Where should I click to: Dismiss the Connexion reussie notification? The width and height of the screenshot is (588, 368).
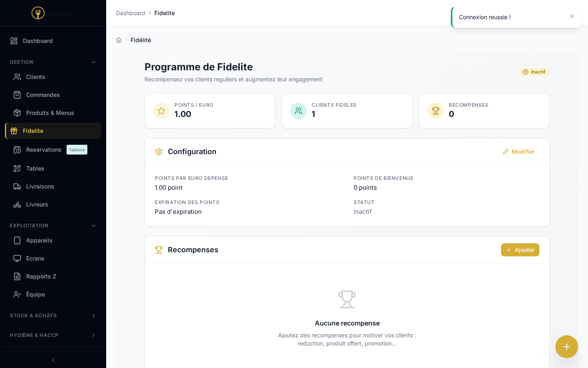572,16
